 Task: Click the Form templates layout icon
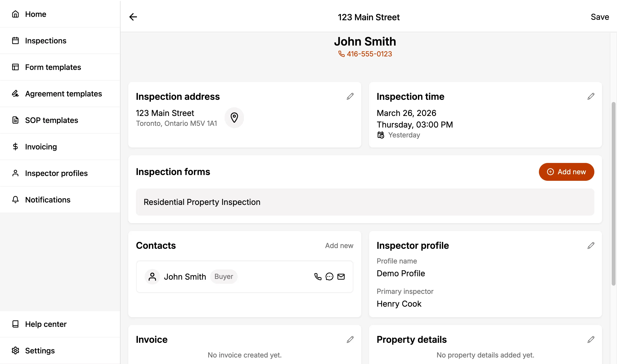15,67
